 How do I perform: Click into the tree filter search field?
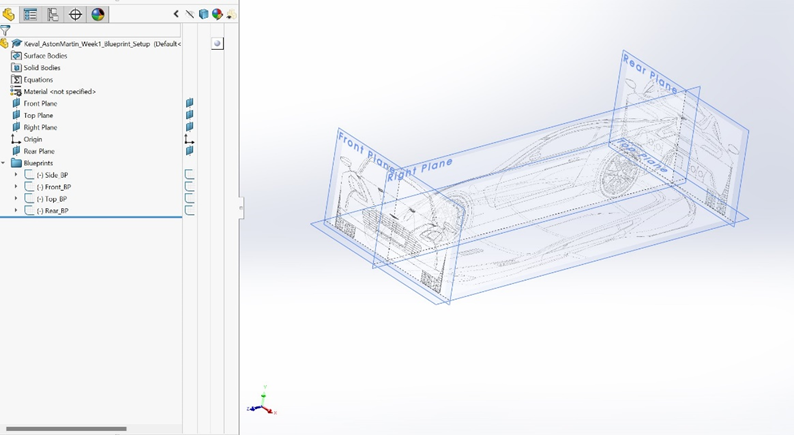[95, 31]
